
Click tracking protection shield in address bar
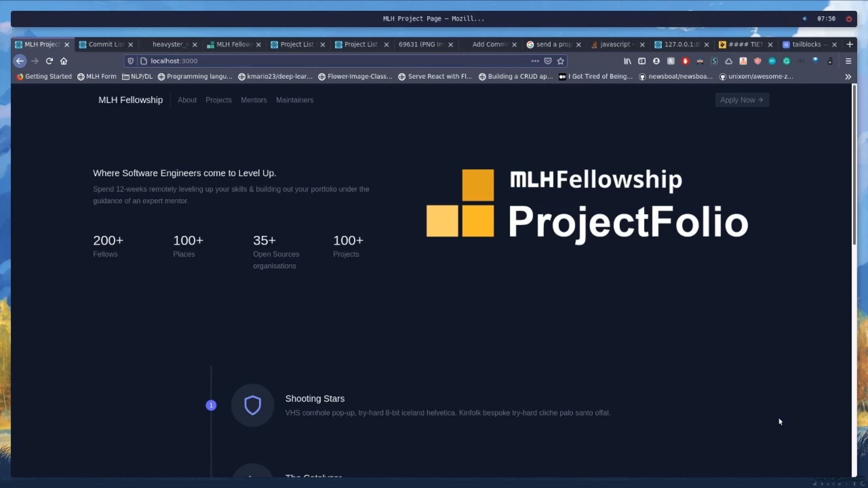(131, 61)
